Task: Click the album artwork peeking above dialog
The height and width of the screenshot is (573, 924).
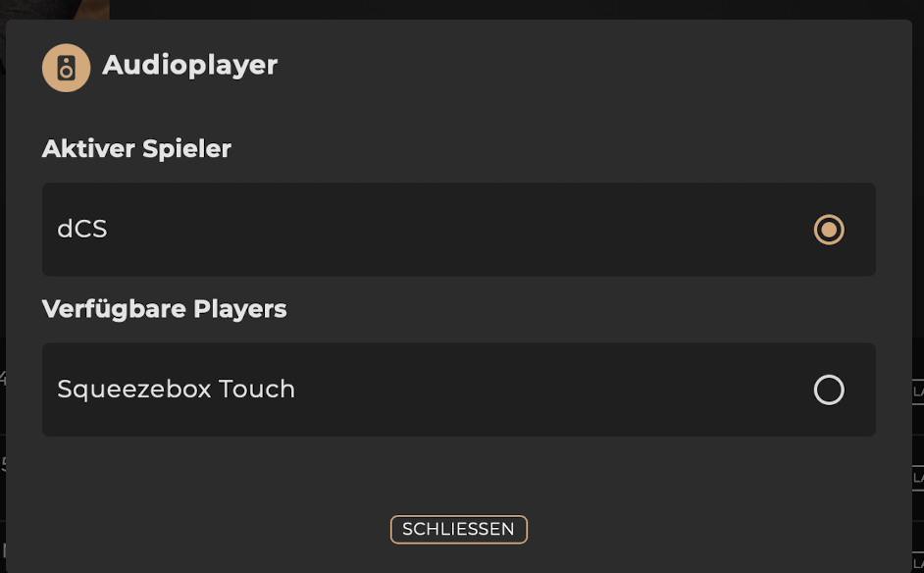Action: click(54, 10)
